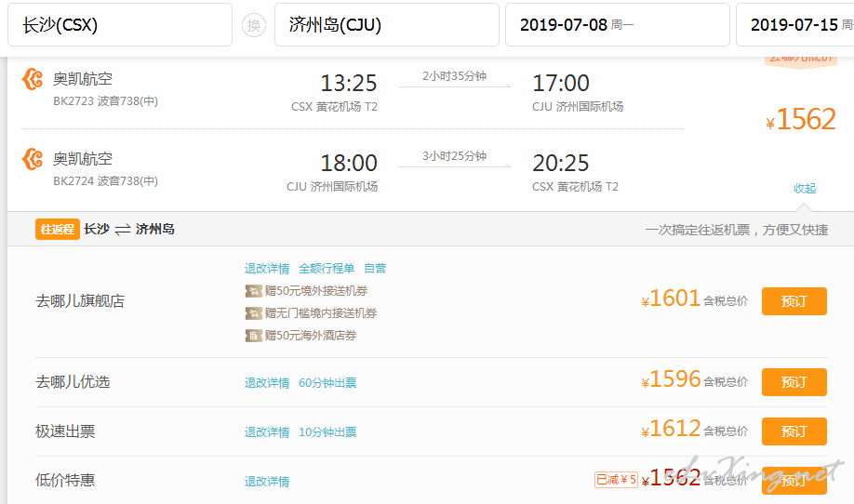Click the 全额行程单 link
The image size is (854, 504).
coord(327,269)
